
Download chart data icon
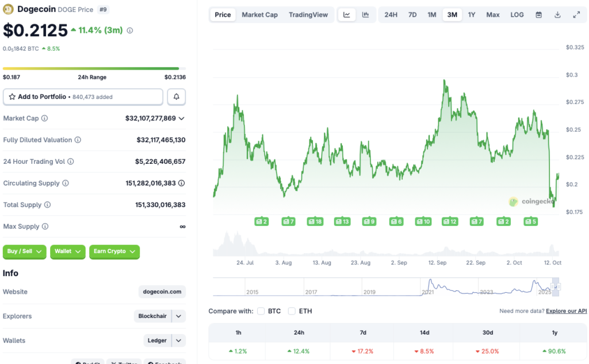pos(557,15)
